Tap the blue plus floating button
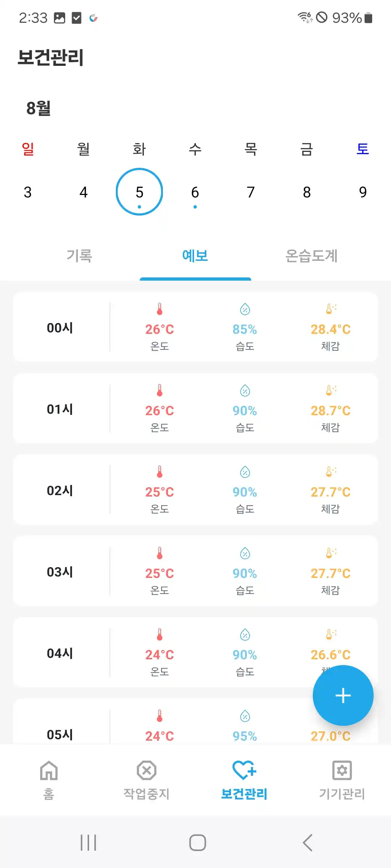Viewport: 391px width, 868px height. click(x=343, y=695)
